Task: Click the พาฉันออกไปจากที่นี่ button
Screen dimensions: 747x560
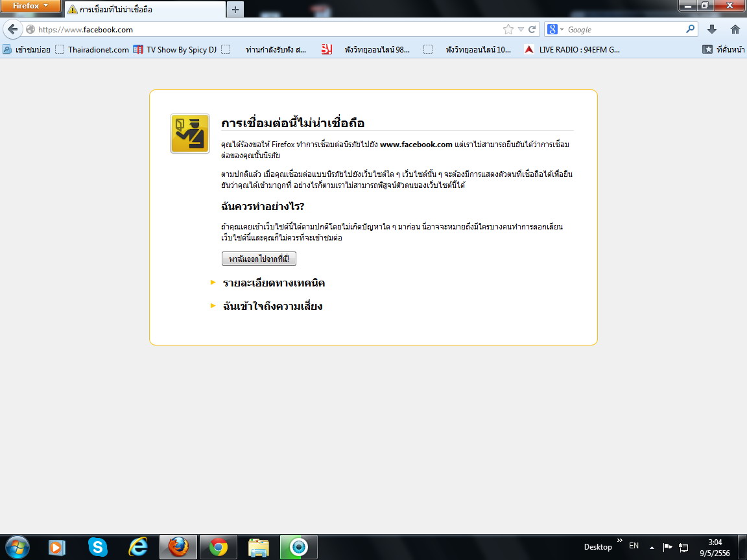Action: point(259,259)
